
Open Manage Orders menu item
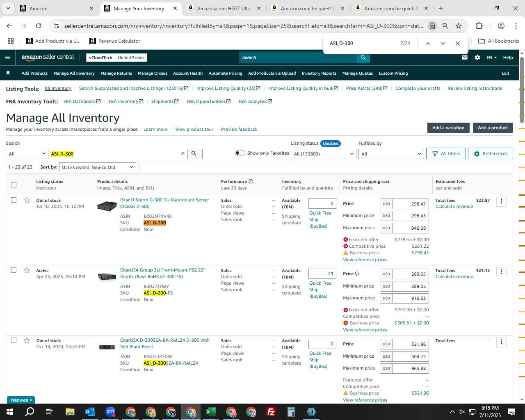153,73
